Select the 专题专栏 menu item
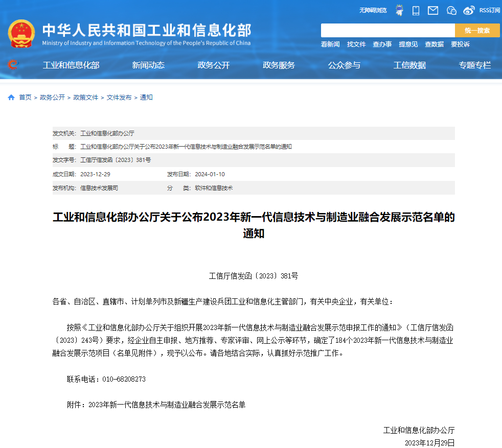This screenshot has height=448, width=502. 473,65
